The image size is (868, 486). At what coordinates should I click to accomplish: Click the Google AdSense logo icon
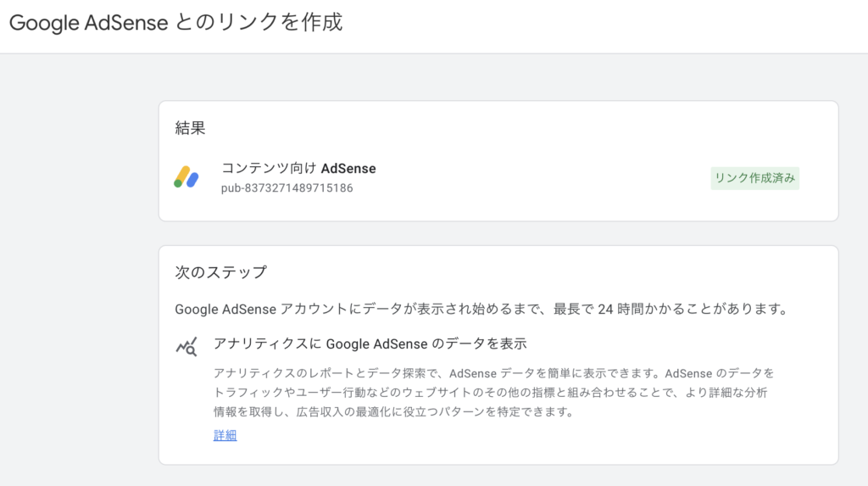(x=186, y=177)
